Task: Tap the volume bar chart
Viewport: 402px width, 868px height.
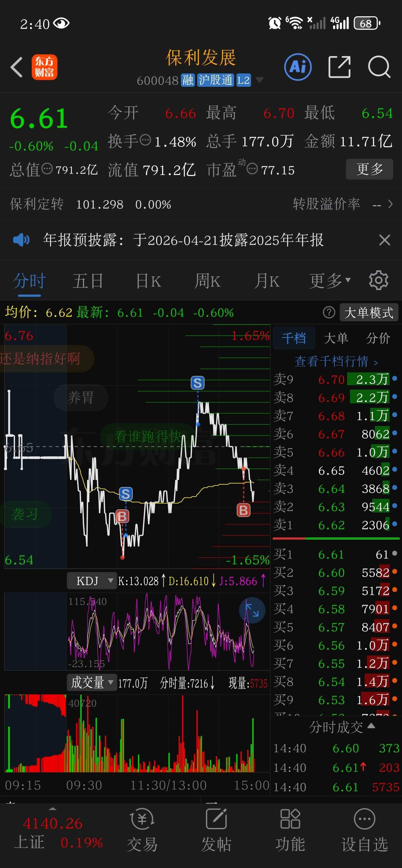Action: (137, 733)
